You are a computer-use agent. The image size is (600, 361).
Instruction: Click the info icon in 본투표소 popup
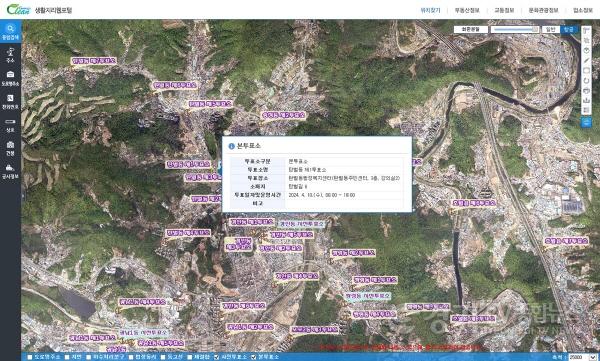pos(231,146)
